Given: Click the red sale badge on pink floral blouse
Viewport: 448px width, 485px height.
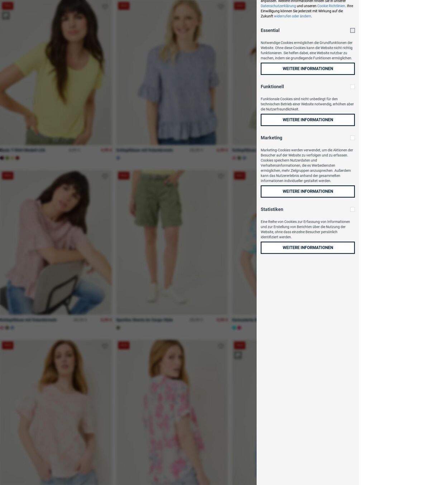Looking at the screenshot, I should (124, 345).
